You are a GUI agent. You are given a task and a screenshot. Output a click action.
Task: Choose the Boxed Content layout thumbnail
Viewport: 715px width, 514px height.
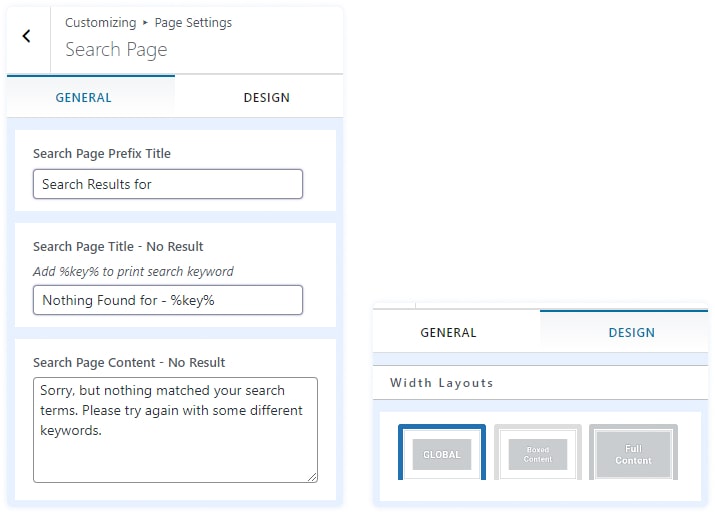click(x=537, y=454)
